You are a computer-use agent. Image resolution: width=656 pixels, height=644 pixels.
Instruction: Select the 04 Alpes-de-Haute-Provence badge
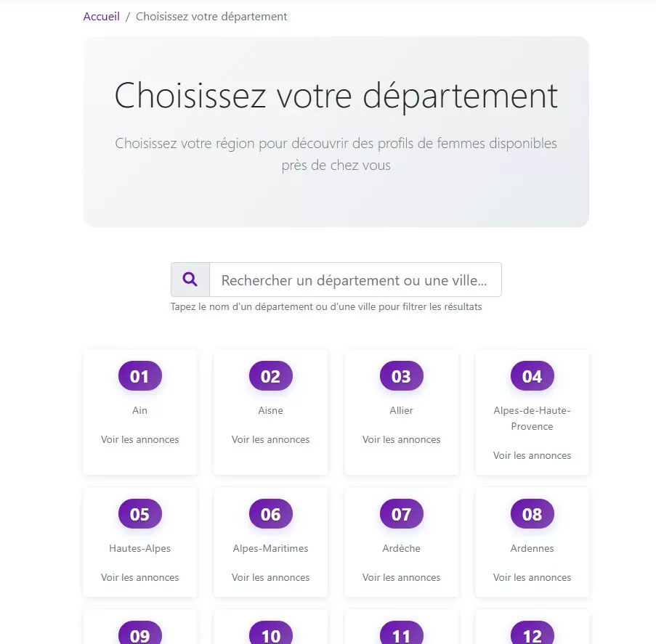point(532,376)
